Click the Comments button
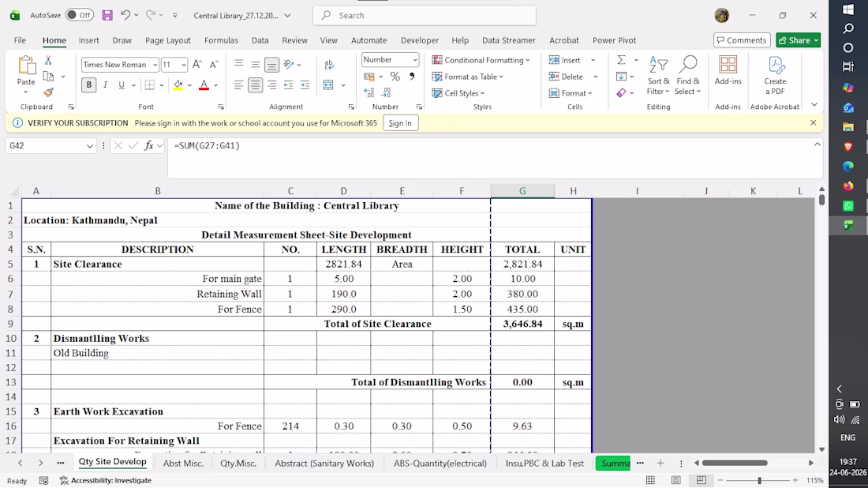Screen dimensions: 868x488 [x=742, y=40]
